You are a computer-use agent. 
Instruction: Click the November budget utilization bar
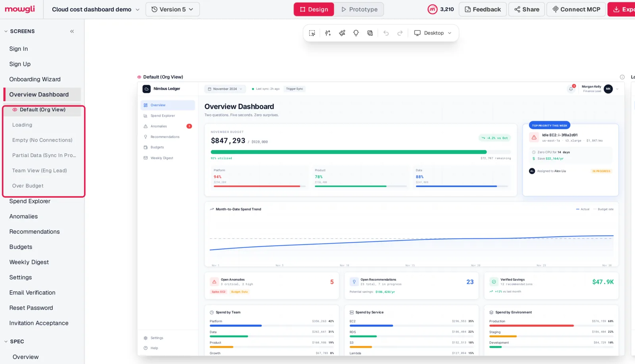coord(361,152)
